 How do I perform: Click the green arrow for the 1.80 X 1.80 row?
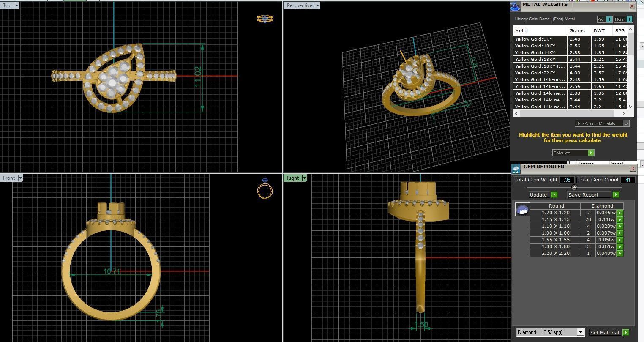620,247
